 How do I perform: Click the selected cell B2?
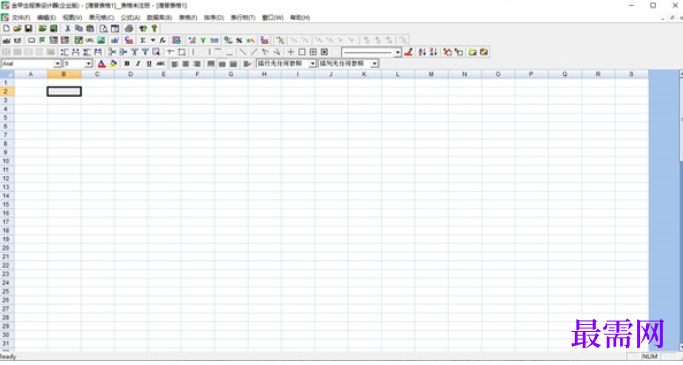coord(64,91)
